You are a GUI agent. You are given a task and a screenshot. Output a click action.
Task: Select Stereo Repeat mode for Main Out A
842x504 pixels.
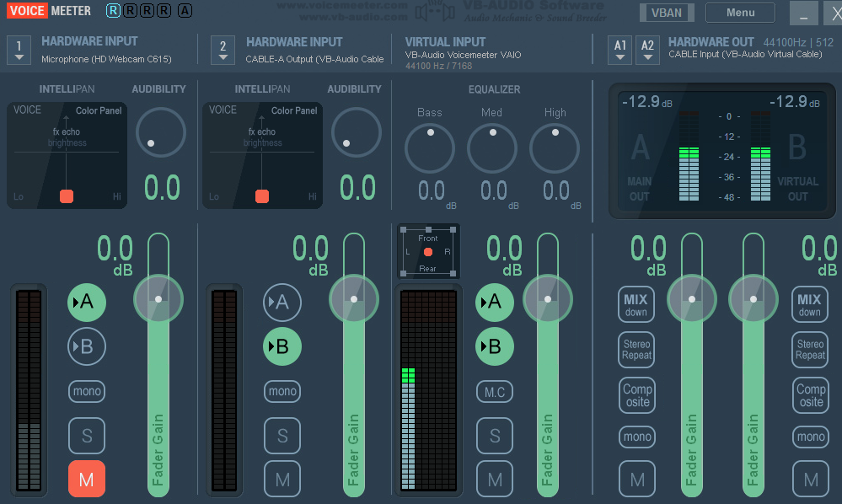pos(636,350)
